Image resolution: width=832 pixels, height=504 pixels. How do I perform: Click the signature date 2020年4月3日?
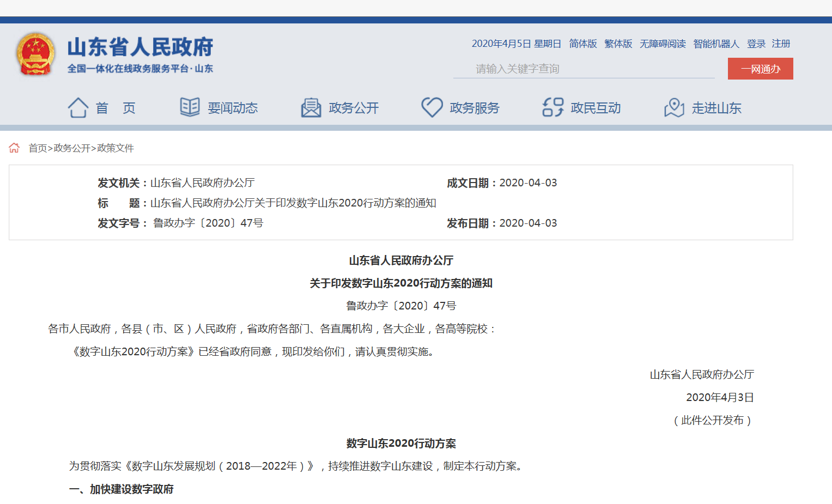(x=720, y=397)
